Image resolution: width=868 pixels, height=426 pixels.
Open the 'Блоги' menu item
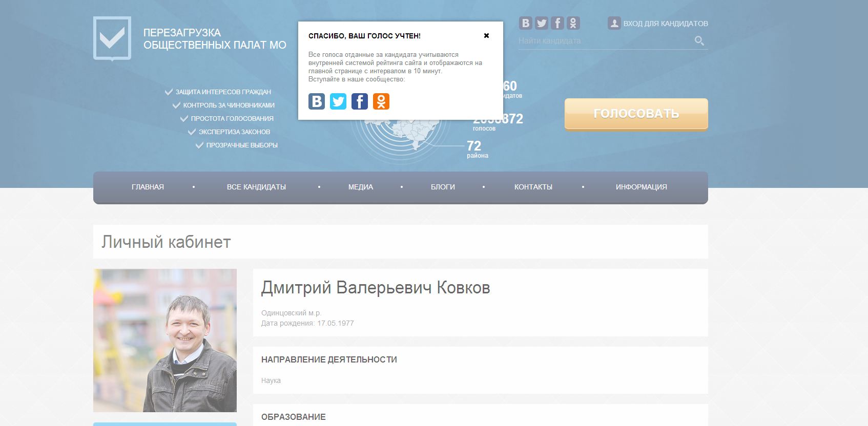pos(443,187)
